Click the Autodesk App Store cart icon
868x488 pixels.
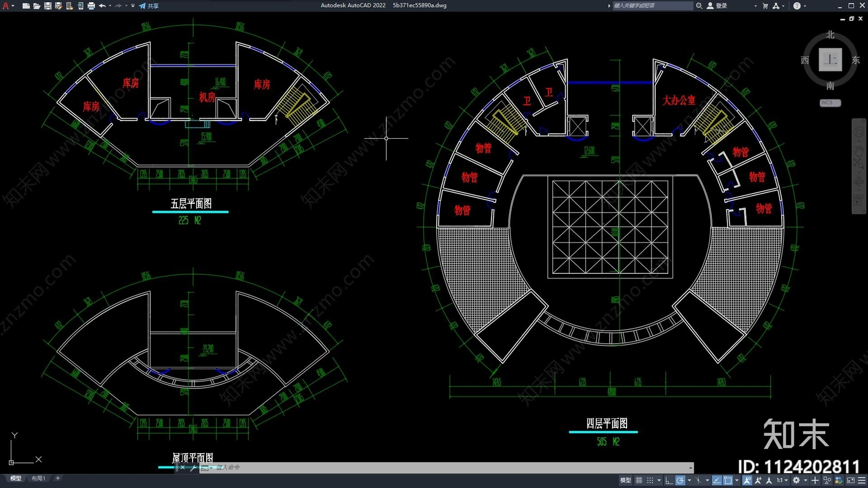[765, 6]
